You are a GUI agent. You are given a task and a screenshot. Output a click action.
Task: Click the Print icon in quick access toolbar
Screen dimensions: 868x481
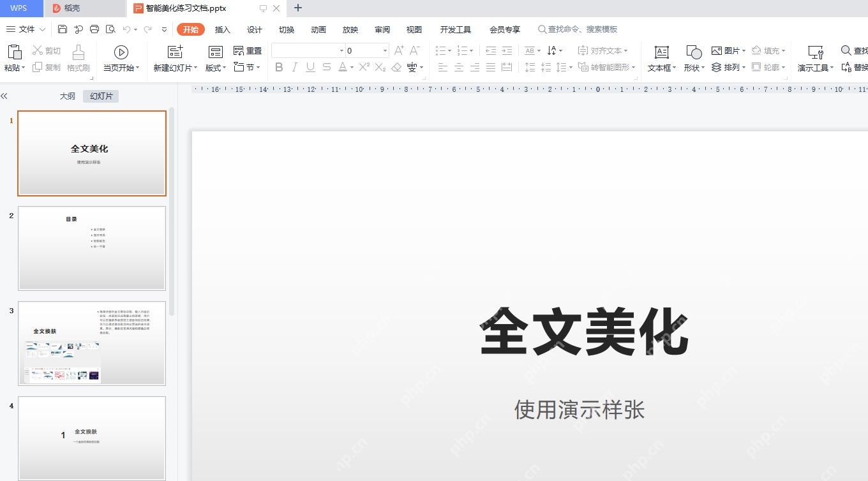[94, 29]
